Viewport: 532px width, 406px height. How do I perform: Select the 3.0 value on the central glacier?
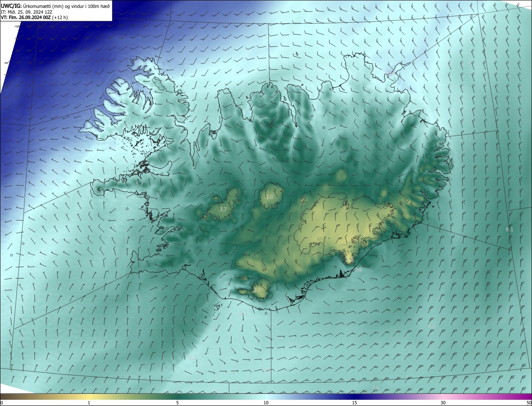tap(269, 197)
